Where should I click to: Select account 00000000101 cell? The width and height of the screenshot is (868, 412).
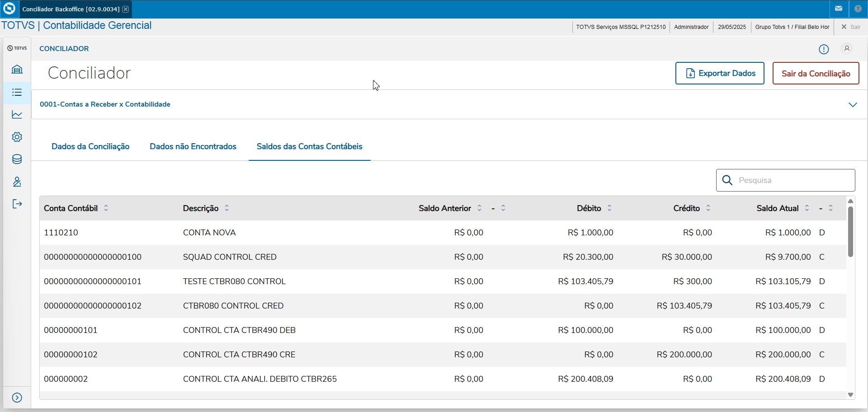click(x=71, y=330)
